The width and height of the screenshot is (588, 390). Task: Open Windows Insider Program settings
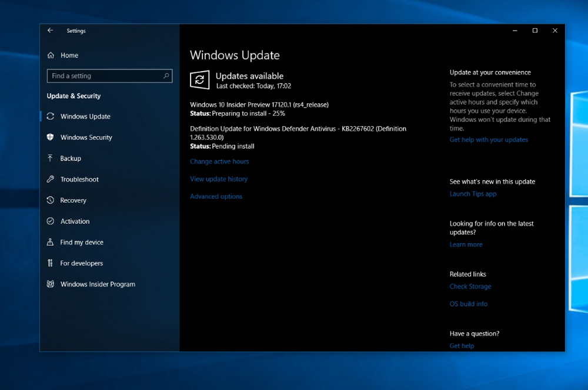pyautogui.click(x=98, y=284)
